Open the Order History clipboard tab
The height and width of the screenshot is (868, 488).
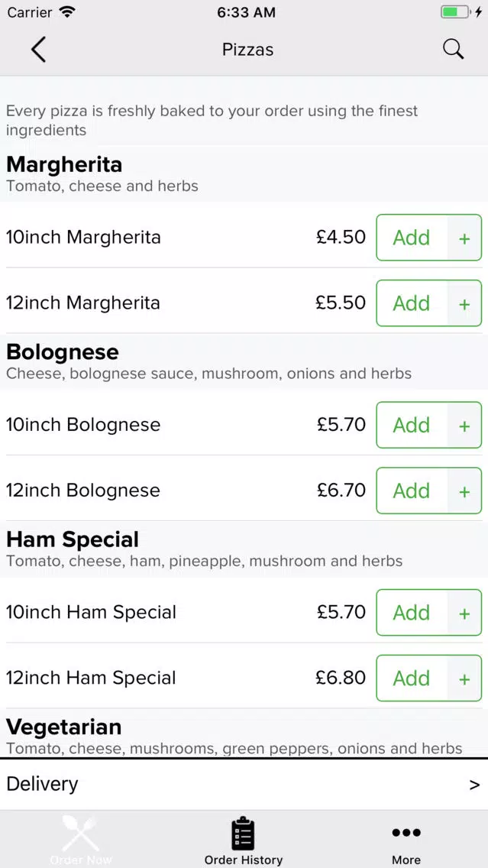click(244, 840)
